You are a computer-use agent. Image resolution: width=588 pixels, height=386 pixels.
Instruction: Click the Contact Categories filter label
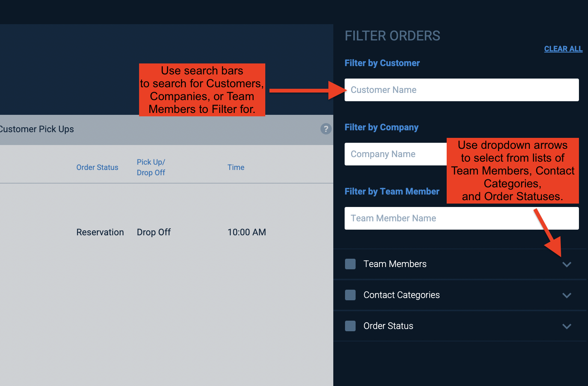[402, 295]
